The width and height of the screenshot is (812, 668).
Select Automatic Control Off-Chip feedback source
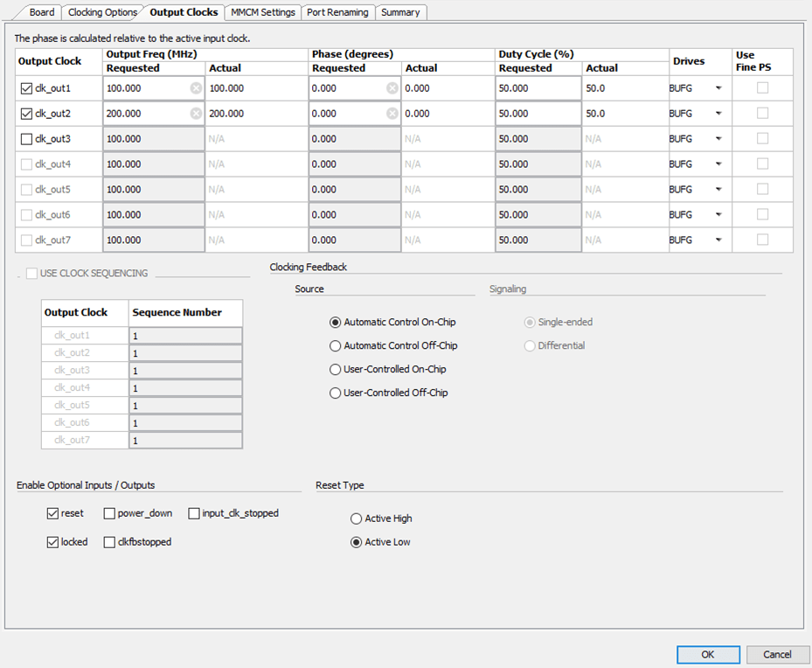[336, 346]
